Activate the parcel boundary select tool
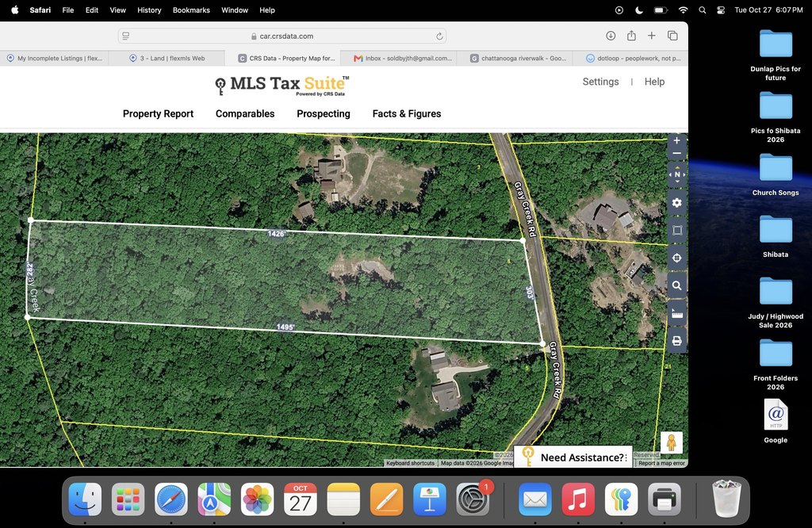The width and height of the screenshot is (812, 528). (x=677, y=231)
